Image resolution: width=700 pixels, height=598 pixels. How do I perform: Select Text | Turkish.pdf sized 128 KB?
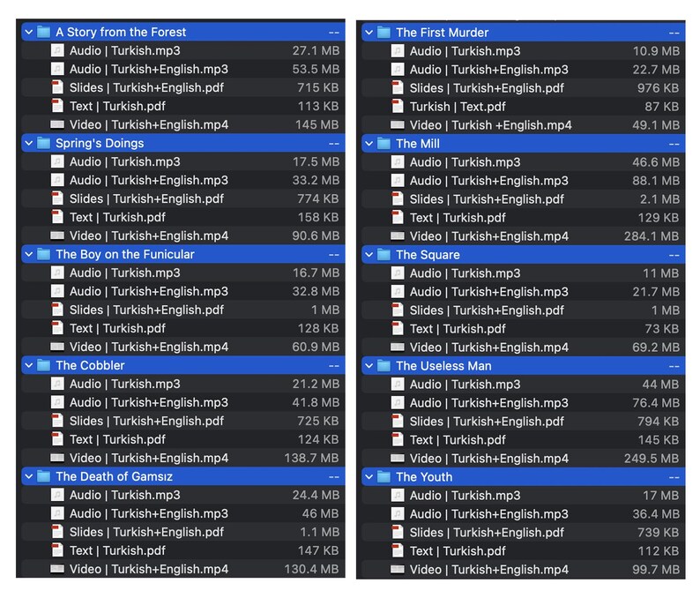click(117, 329)
